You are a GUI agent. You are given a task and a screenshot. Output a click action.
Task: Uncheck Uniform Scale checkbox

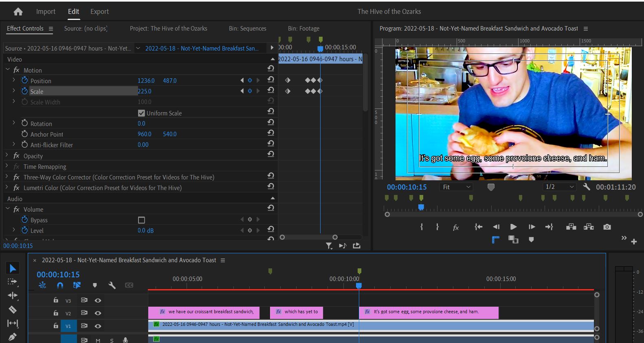pyautogui.click(x=141, y=113)
